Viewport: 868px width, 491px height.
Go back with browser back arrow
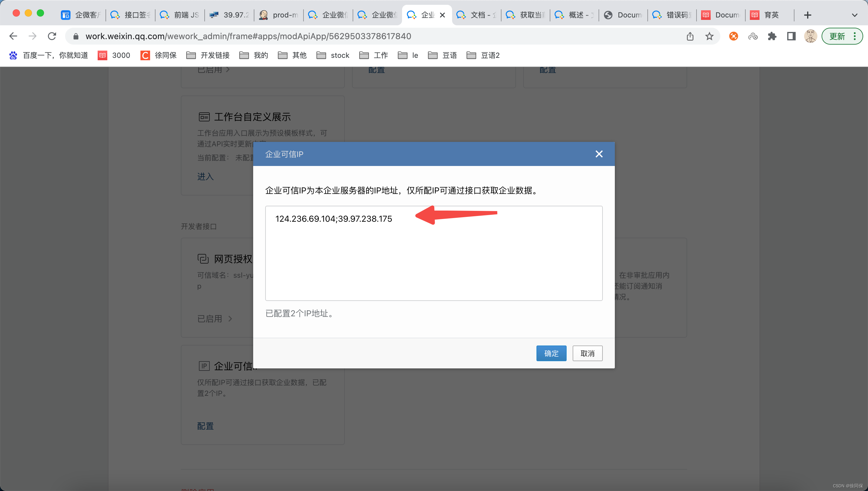click(13, 36)
